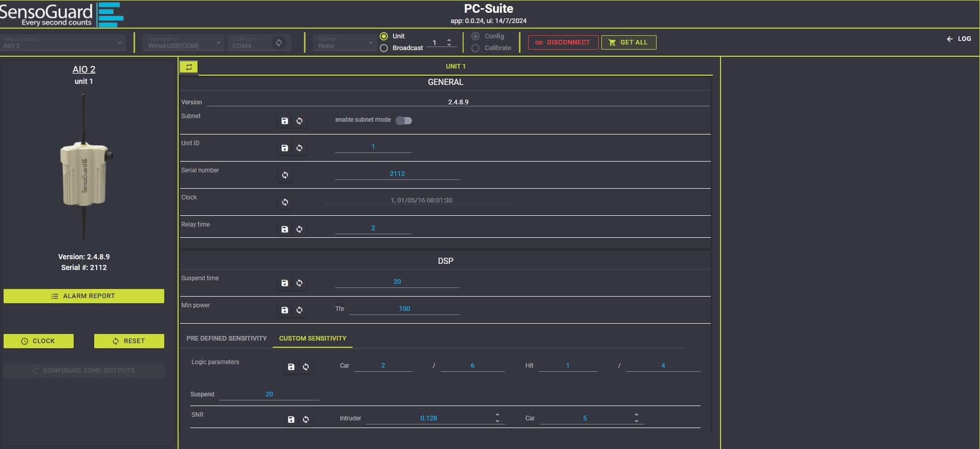This screenshot has width=980, height=449.
Task: Click the refresh icon for Unit ID
Action: [299, 148]
